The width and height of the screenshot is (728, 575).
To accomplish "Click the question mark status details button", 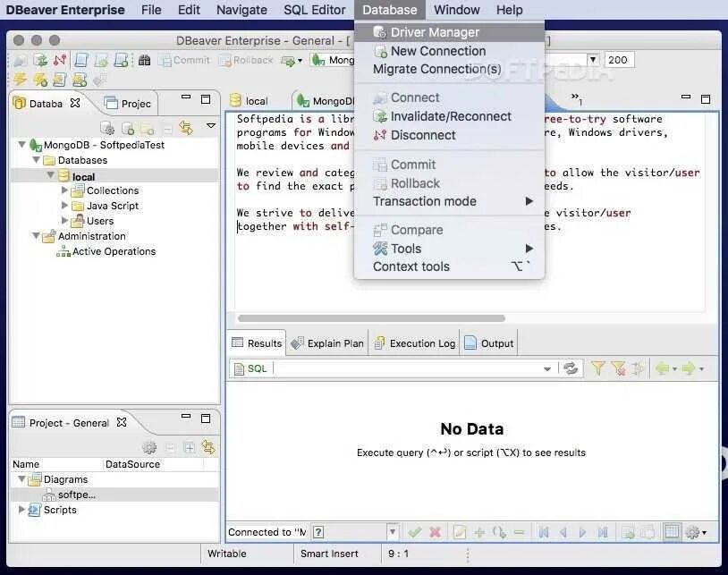I will click(318, 532).
